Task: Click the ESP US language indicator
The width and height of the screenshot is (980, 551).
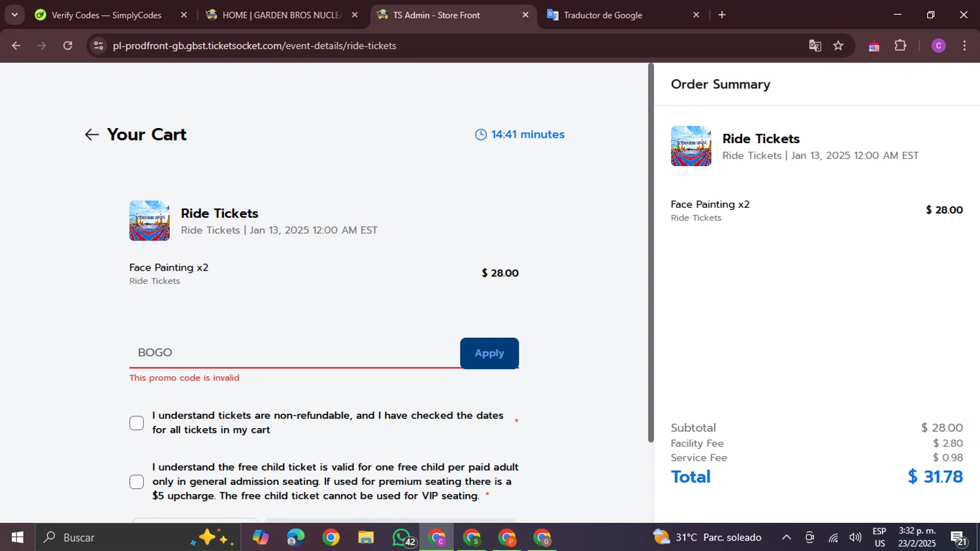Action: (879, 537)
